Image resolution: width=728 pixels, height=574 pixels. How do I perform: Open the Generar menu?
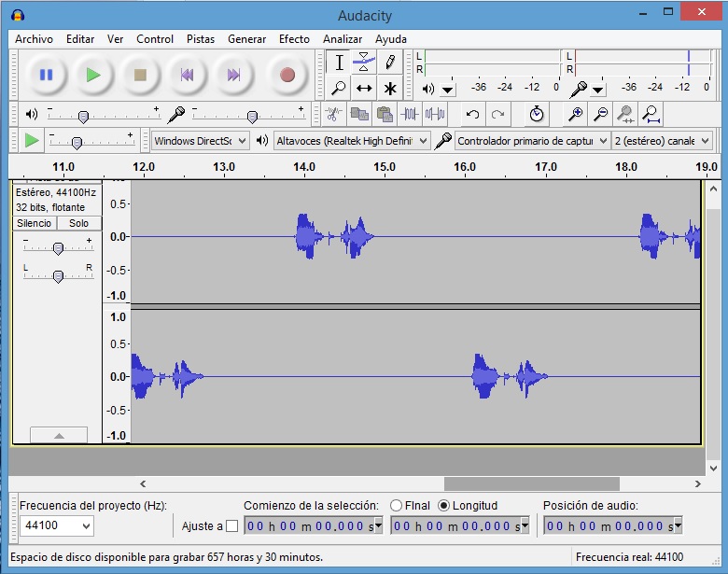(x=247, y=39)
